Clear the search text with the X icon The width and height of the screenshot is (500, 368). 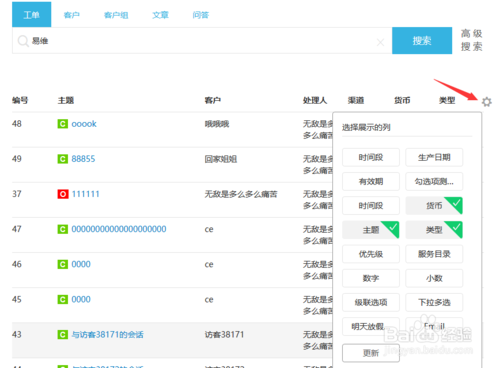point(380,42)
